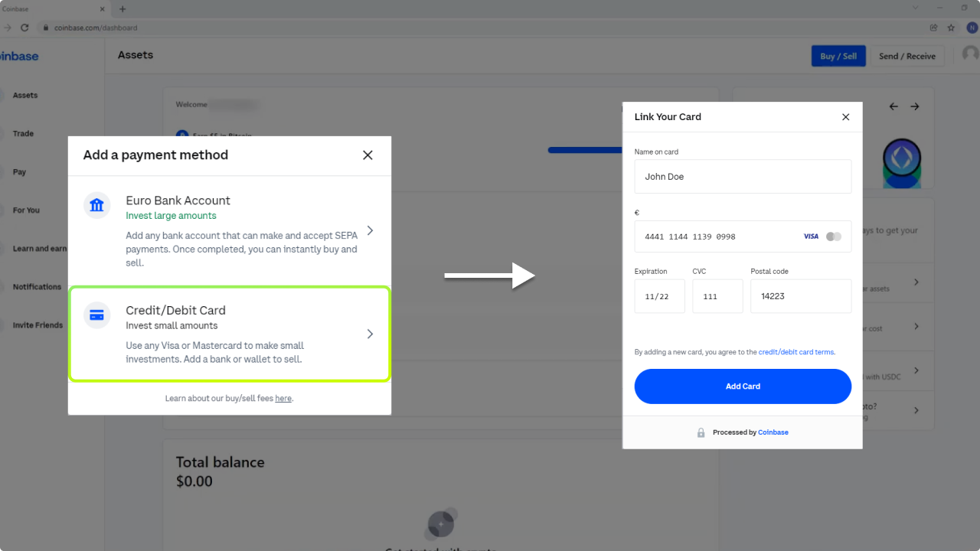
Task: Click the card number field
Action: (x=743, y=236)
